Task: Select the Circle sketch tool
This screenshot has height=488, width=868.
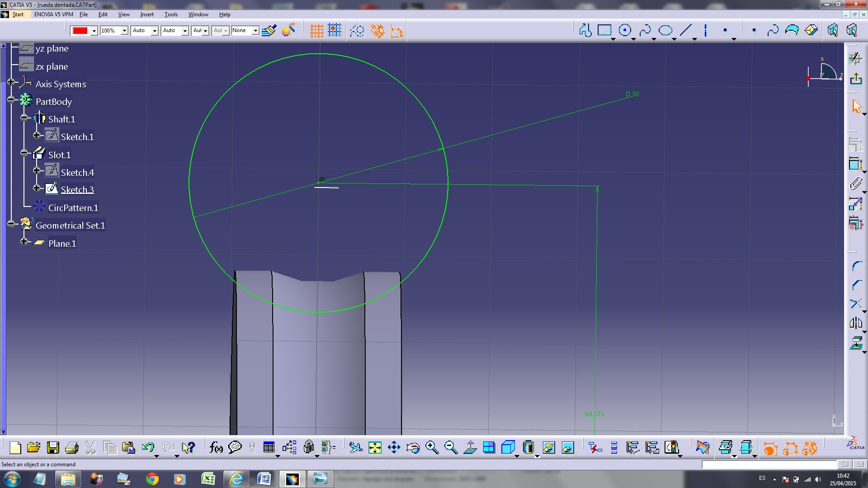Action: pyautogui.click(x=625, y=30)
